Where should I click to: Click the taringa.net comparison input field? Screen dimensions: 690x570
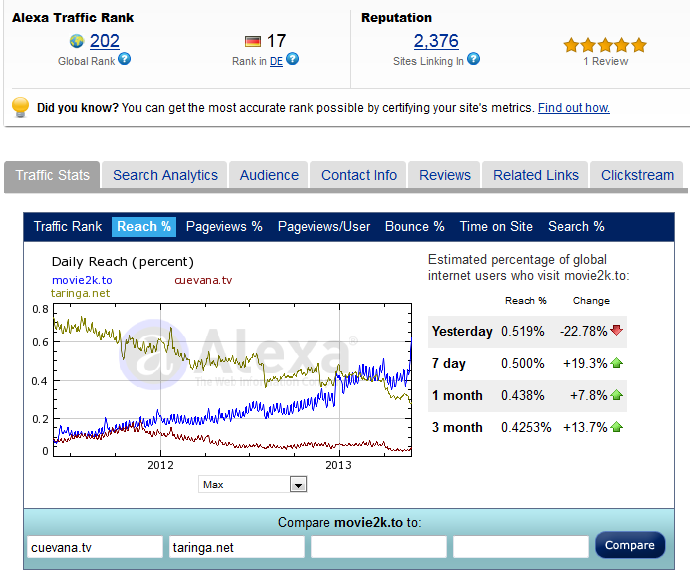tap(237, 547)
